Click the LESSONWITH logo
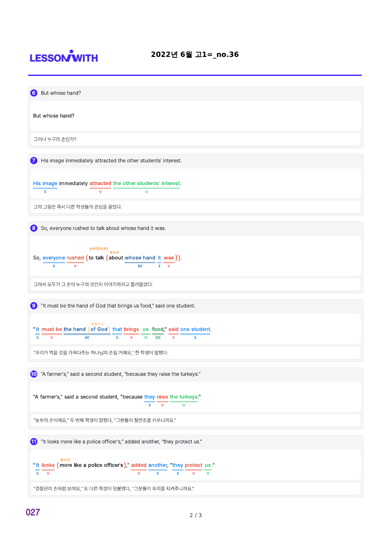This screenshot has height=555, width=392. click(x=64, y=56)
